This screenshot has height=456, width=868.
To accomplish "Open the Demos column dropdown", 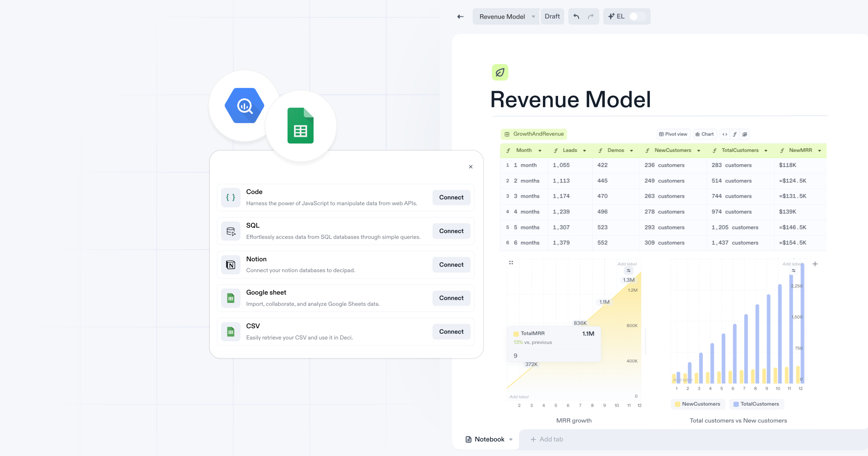I will pos(631,151).
